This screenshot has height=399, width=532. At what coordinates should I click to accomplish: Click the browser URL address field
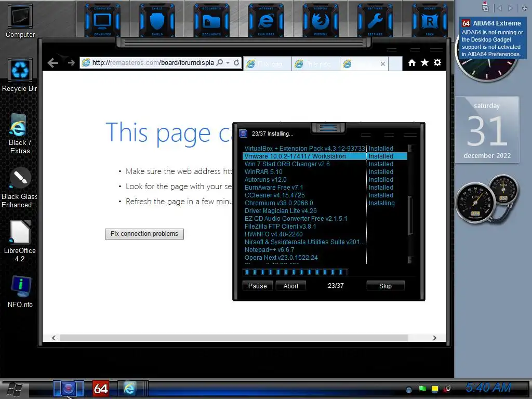[x=153, y=63]
